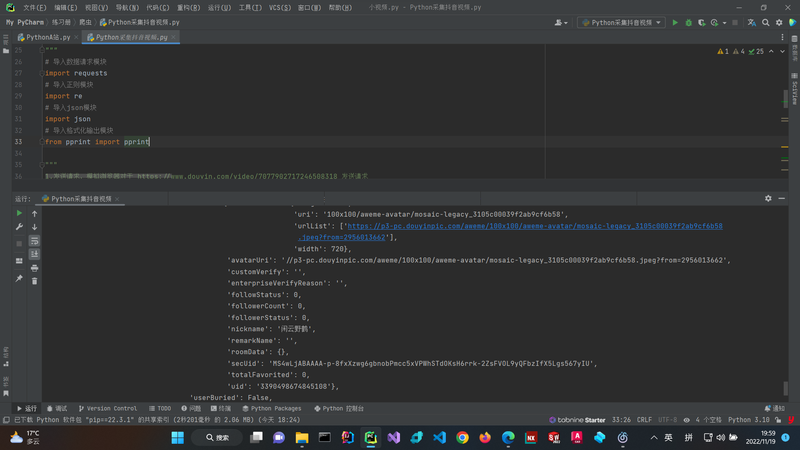The width and height of the screenshot is (800, 450).
Task: Open editor tabs more-options menu
Action: point(782,37)
